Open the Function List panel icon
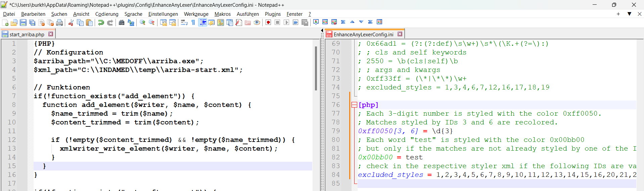This screenshot has height=191, width=644. (x=239, y=23)
